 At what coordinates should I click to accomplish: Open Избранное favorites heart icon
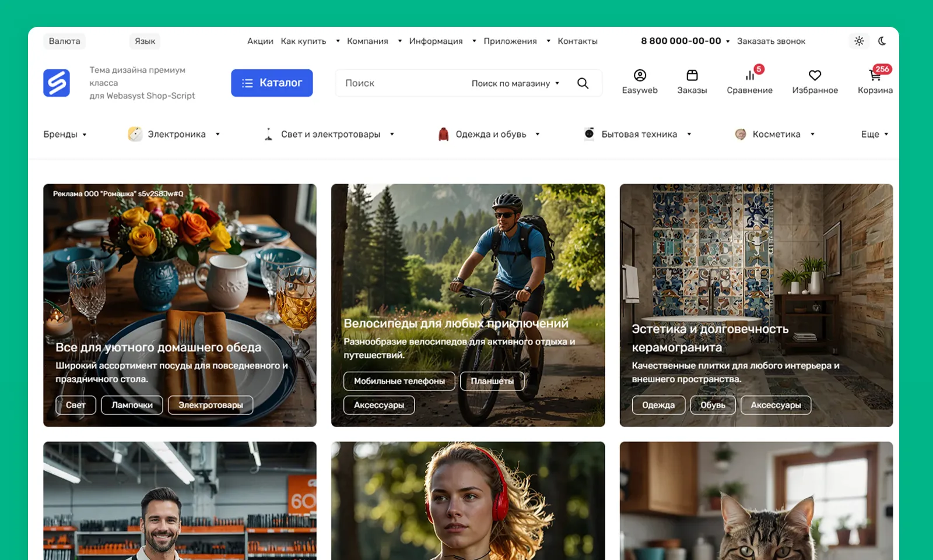[815, 76]
